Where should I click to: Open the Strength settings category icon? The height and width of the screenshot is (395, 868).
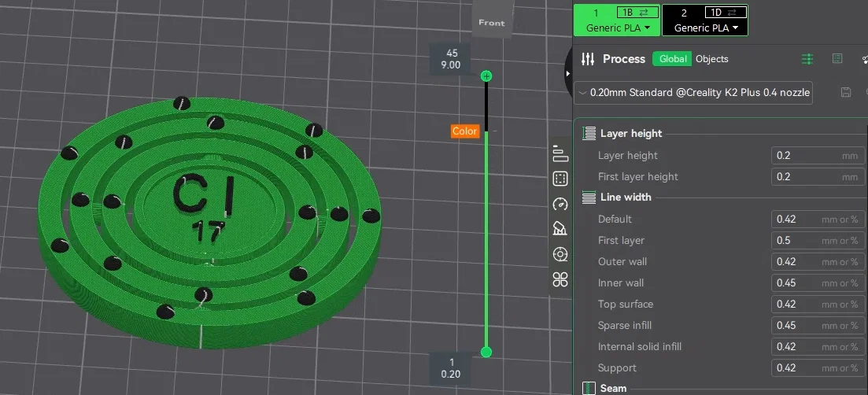pos(560,179)
